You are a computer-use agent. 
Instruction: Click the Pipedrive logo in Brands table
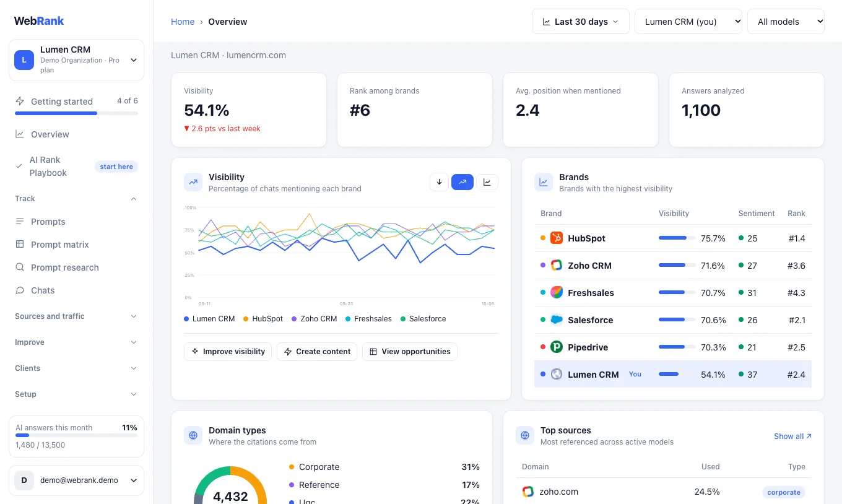557,347
